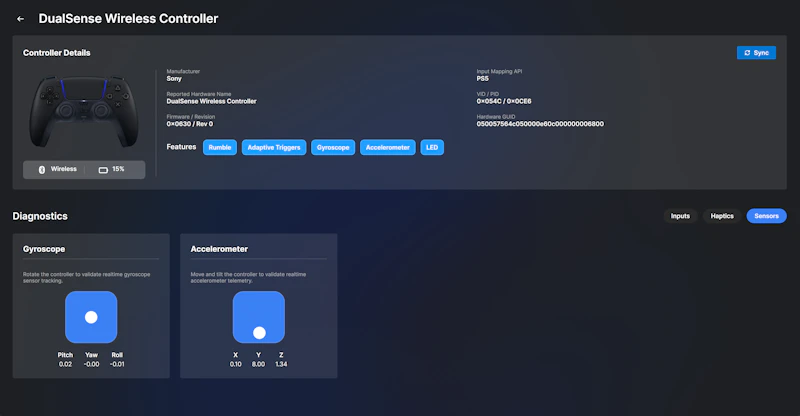Image resolution: width=800 pixels, height=416 pixels.
Task: Click the accelerometer X value 0.10
Action: coord(236,364)
